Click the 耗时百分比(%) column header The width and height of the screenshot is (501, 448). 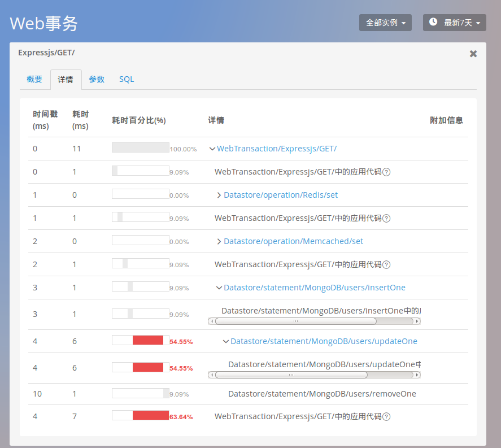pyautogui.click(x=139, y=120)
